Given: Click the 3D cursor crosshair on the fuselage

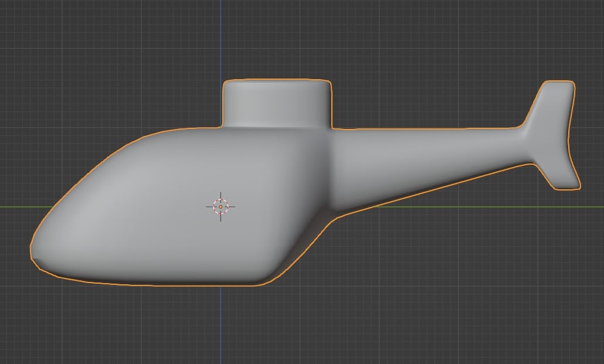Looking at the screenshot, I should (x=220, y=207).
